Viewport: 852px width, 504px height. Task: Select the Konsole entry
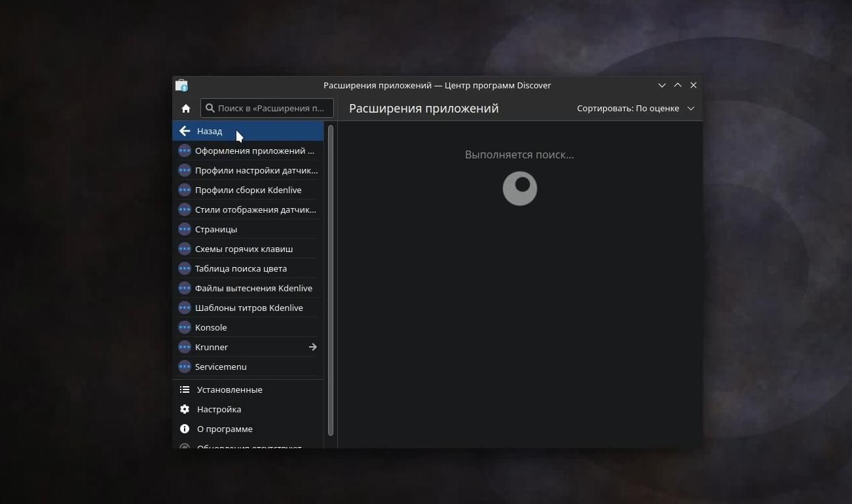(x=248, y=327)
